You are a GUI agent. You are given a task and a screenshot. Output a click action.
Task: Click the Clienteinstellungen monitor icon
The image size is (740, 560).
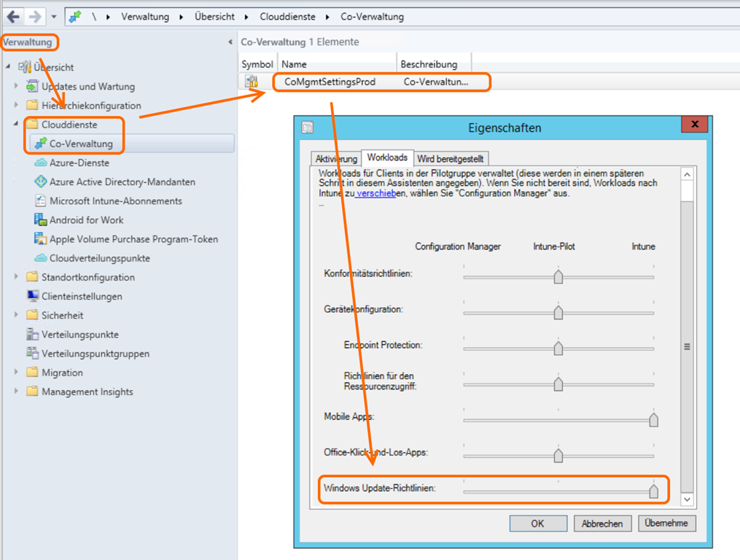coord(32,296)
